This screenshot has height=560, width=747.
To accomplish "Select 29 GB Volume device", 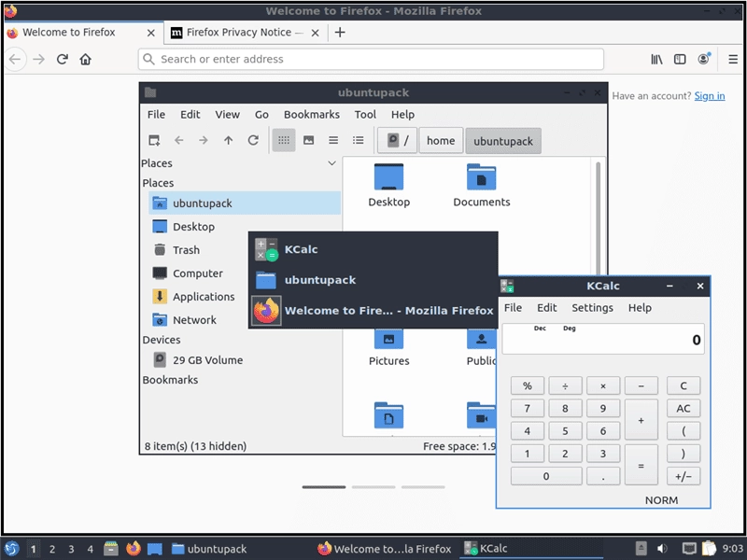I will click(x=198, y=360).
